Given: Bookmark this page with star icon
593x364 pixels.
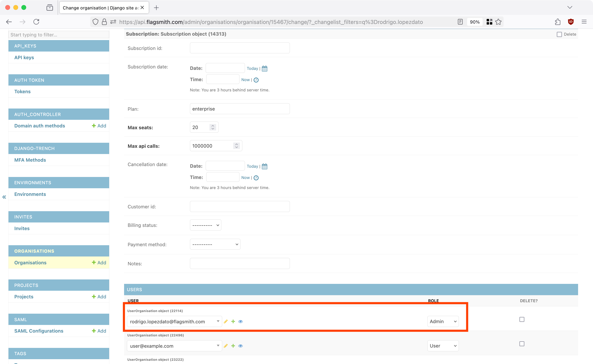Looking at the screenshot, I should [498, 22].
